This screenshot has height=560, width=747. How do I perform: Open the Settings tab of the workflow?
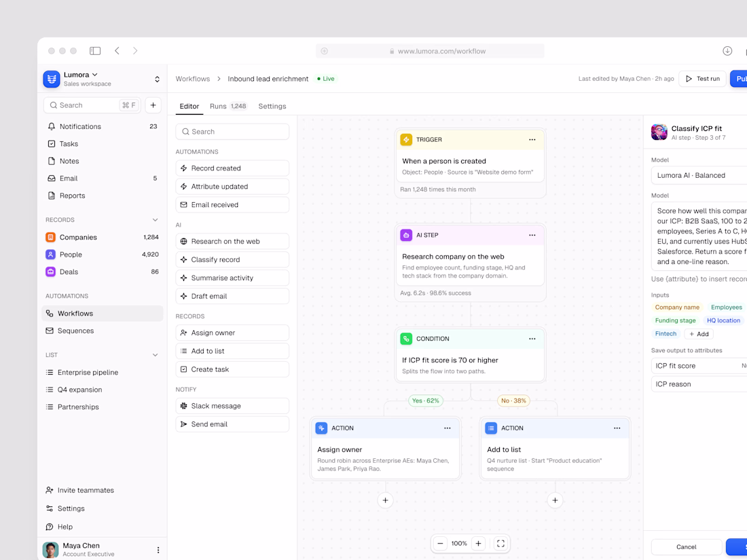pos(272,106)
